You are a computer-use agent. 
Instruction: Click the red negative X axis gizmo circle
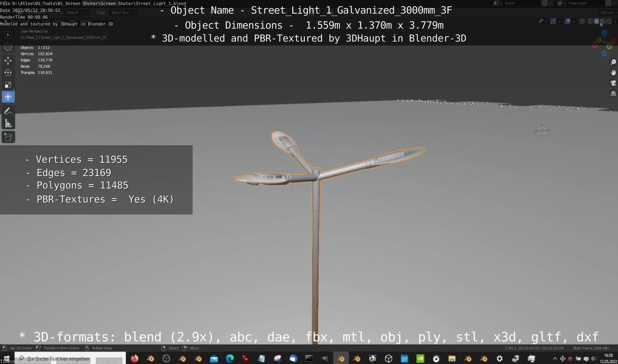point(595,45)
